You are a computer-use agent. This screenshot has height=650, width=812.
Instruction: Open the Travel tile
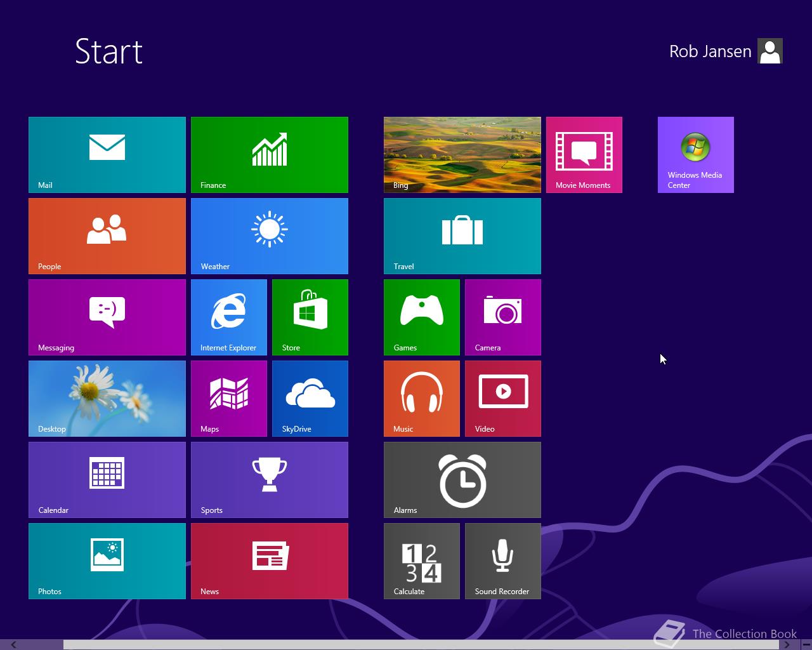(462, 236)
